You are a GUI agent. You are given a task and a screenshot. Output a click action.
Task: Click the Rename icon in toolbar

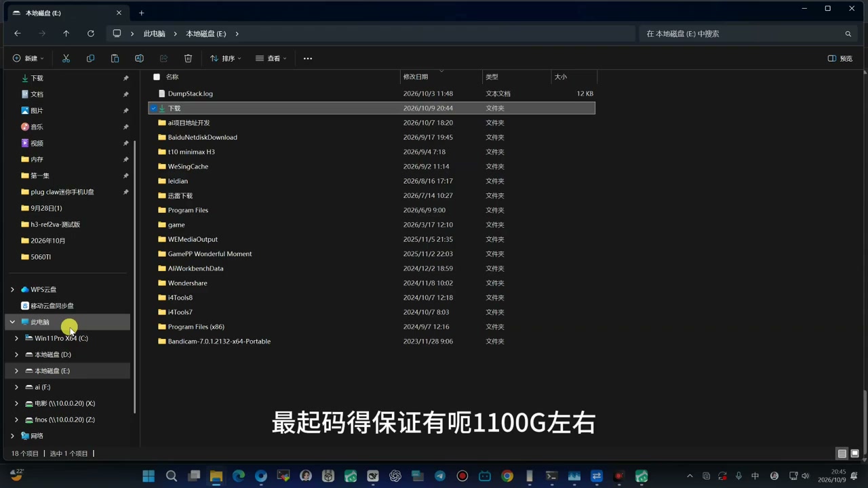coord(139,58)
